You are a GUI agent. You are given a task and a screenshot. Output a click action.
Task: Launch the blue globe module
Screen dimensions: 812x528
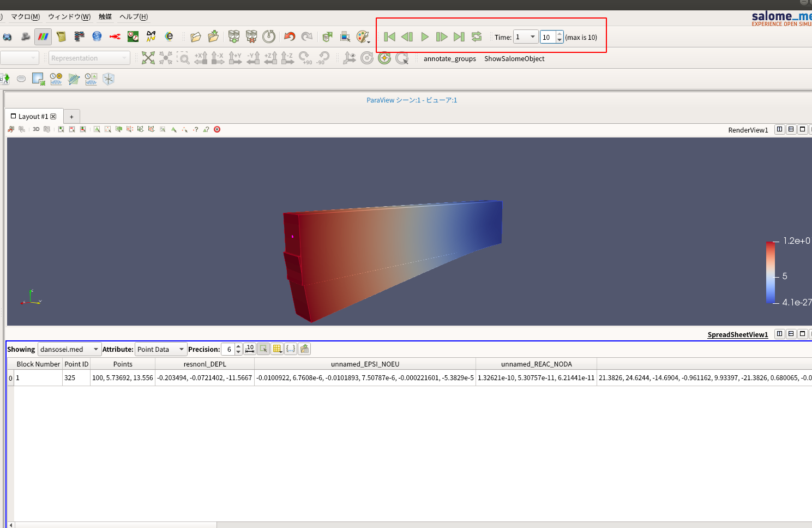click(97, 37)
